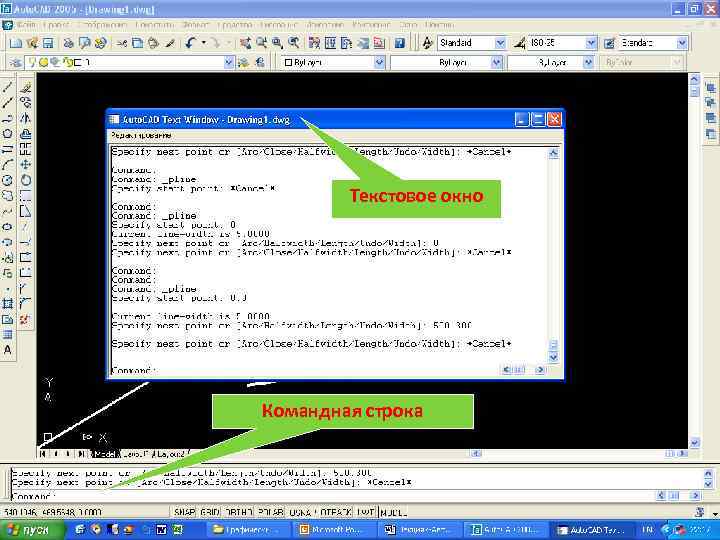Select the Polygon draw tool

(x=7, y=134)
